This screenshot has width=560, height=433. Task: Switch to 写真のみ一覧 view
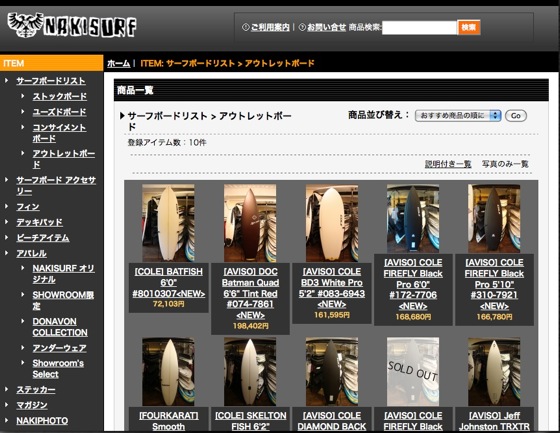(x=505, y=164)
